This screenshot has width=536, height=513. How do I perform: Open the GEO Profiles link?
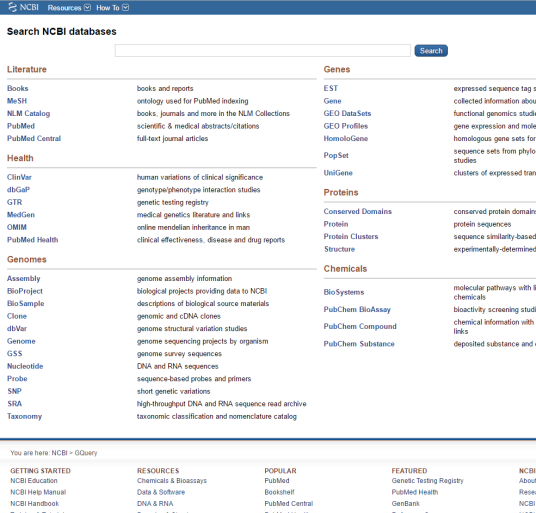click(346, 126)
